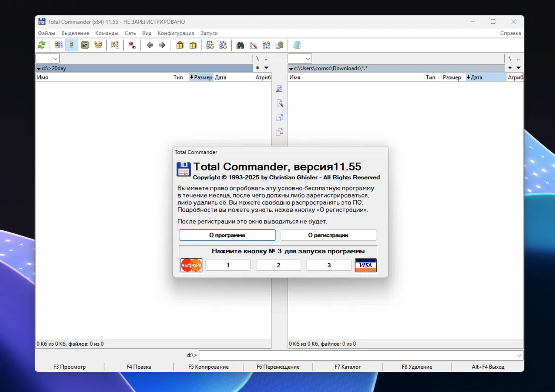Click the О программе button
The width and height of the screenshot is (555, 392).
pyautogui.click(x=227, y=235)
